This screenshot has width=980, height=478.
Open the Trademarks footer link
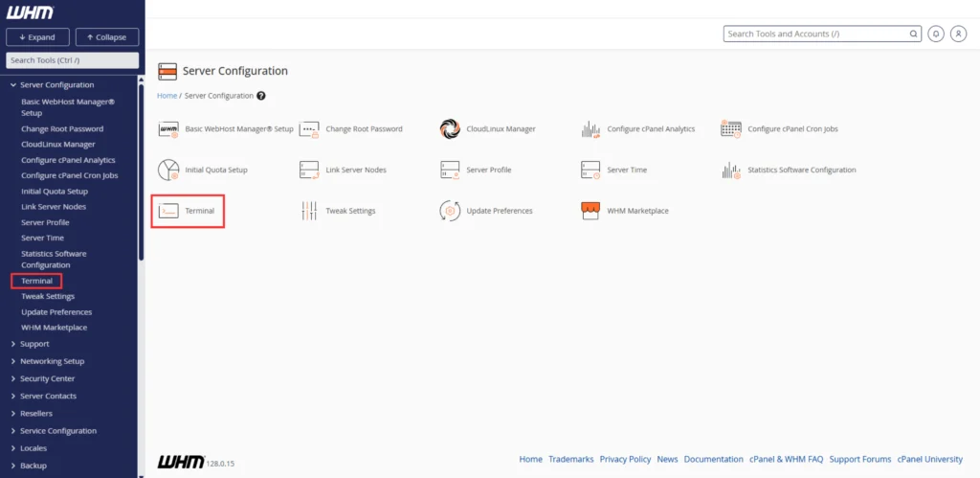(x=570, y=459)
